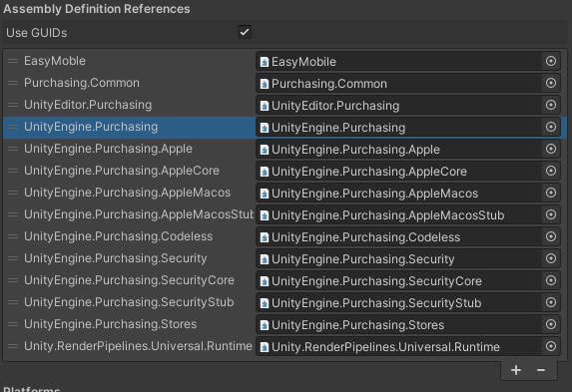Select the UnityEngine.Purchasing.AppleCore row label
Viewport: 572px width, 392px height.
[x=122, y=171]
